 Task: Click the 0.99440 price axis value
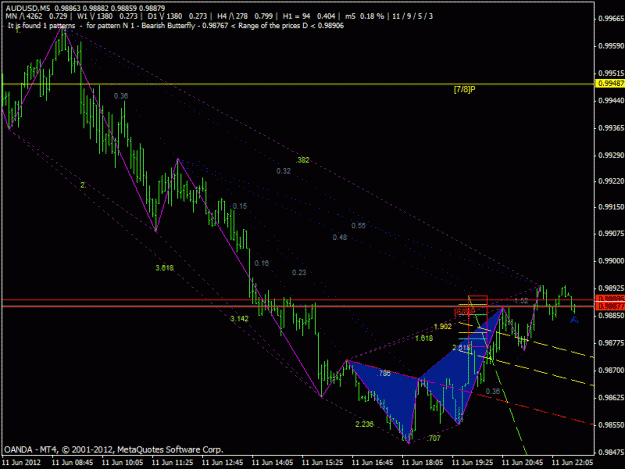click(x=611, y=100)
